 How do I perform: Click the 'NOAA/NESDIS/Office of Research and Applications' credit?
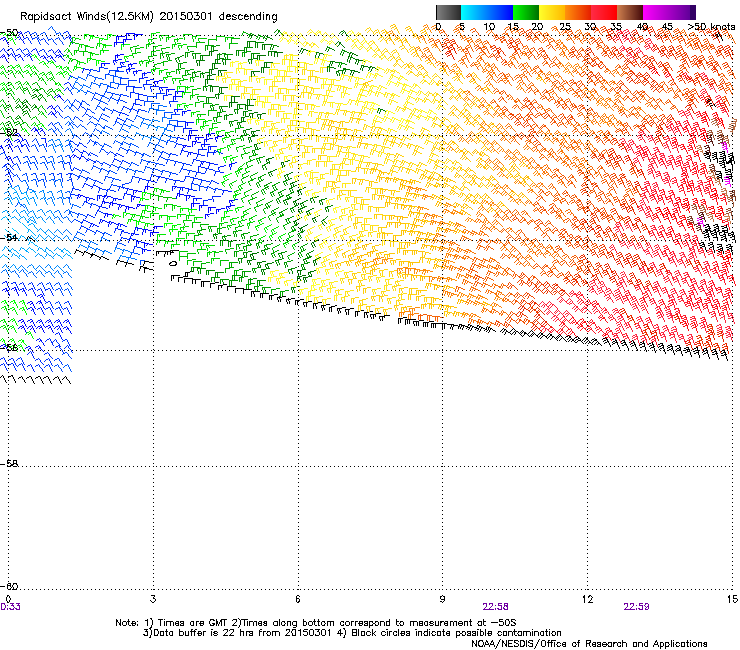click(589, 643)
